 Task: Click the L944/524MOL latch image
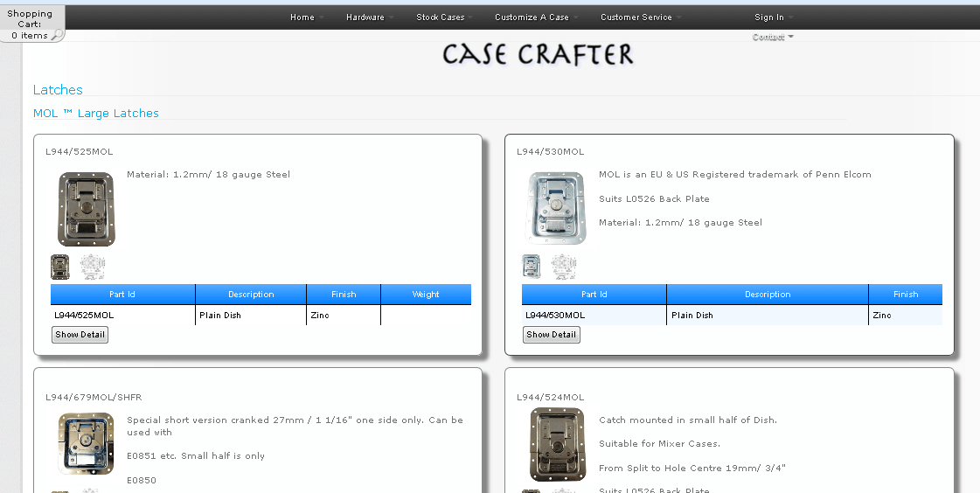557,444
